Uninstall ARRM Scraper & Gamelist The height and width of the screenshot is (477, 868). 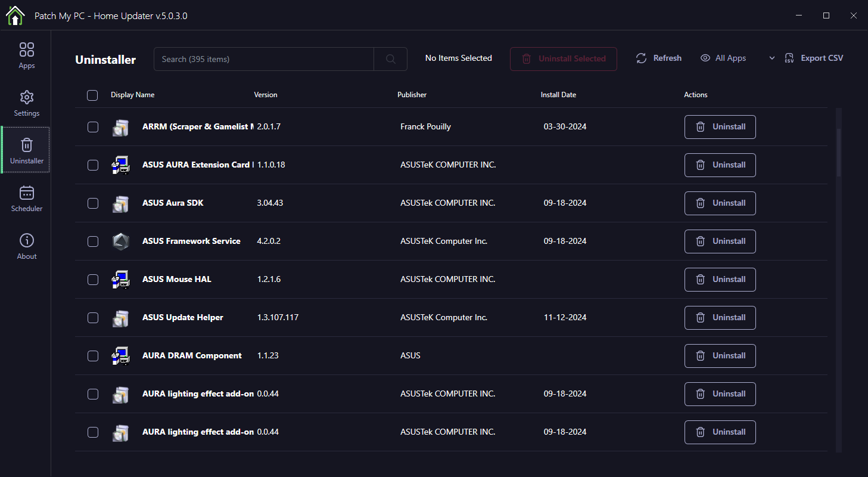click(720, 127)
